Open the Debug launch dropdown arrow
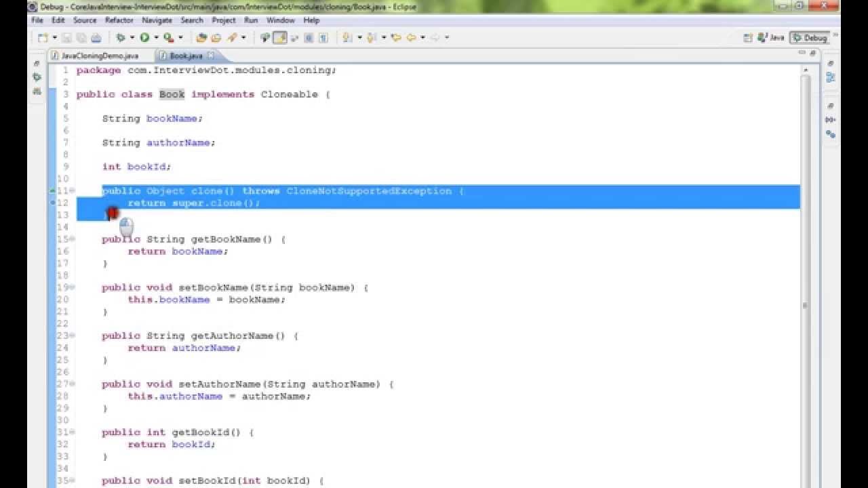The width and height of the screenshot is (868, 488). coord(132,38)
